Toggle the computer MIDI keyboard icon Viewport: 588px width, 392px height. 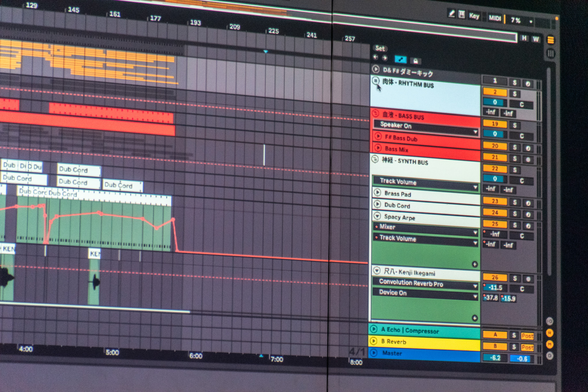click(x=461, y=14)
